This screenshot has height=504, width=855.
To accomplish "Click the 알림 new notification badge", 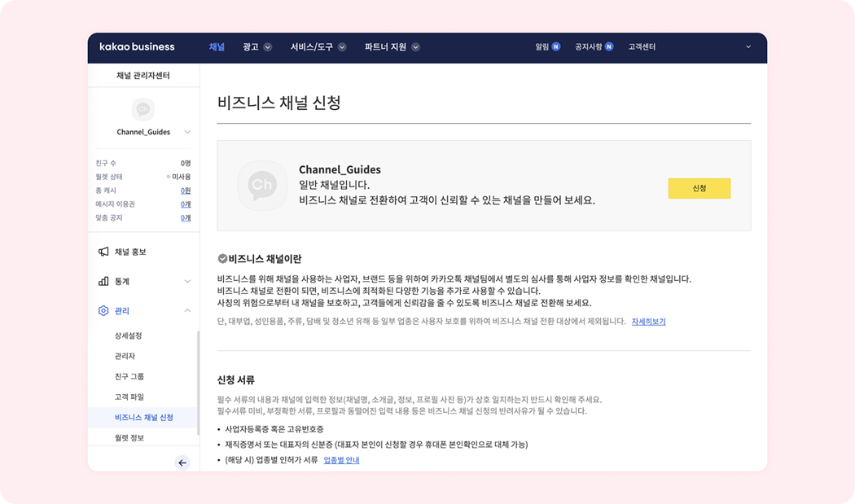I will tap(556, 47).
